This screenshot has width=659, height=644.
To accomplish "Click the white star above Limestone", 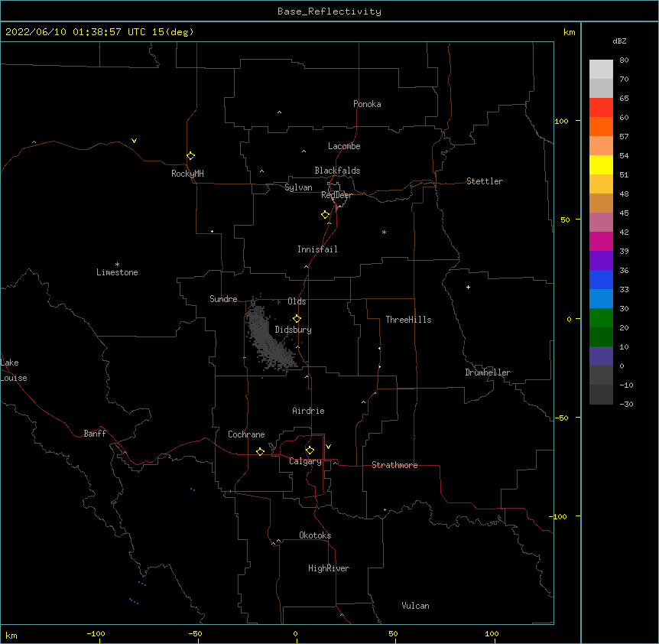I will tap(117, 265).
